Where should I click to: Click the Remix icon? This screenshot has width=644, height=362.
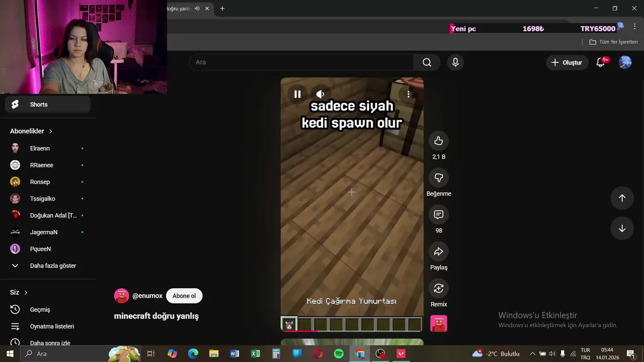pos(439,288)
